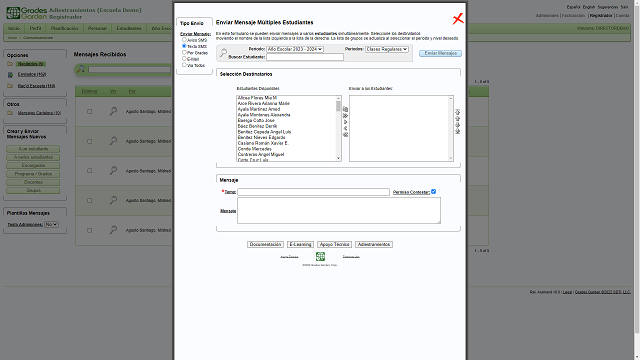Screen dimensions: 640x360
Task: Click the Enviados sent icon
Action: (x=10, y=75)
